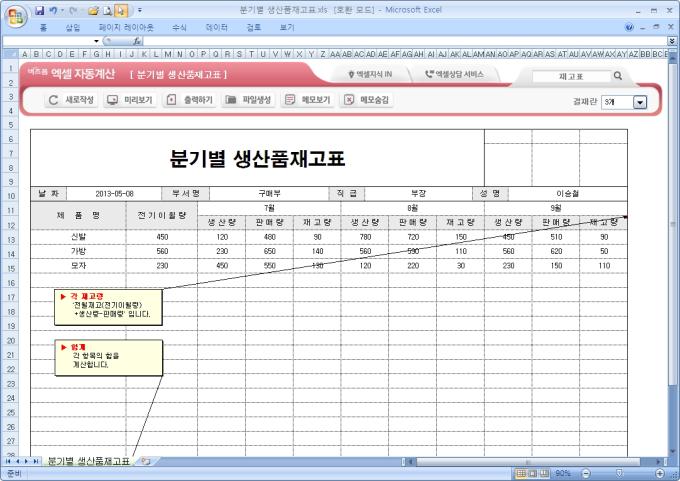Zoom out with the minus button
Screen dimensions: 680x481
(x=586, y=473)
